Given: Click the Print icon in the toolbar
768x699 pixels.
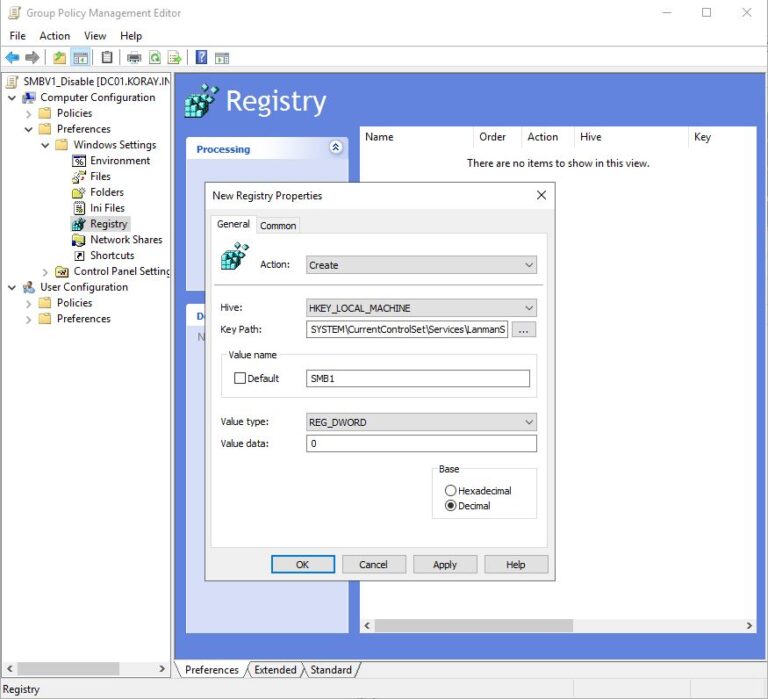Looking at the screenshot, I should coord(133,58).
